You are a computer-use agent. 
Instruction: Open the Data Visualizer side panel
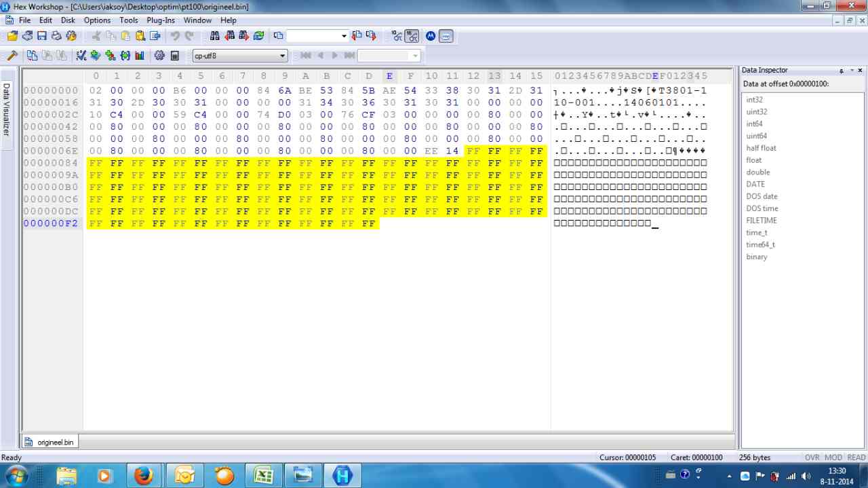(x=7, y=109)
